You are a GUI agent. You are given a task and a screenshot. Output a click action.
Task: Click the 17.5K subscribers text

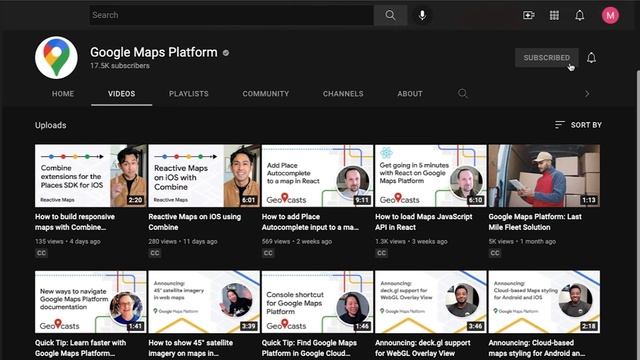click(x=120, y=66)
